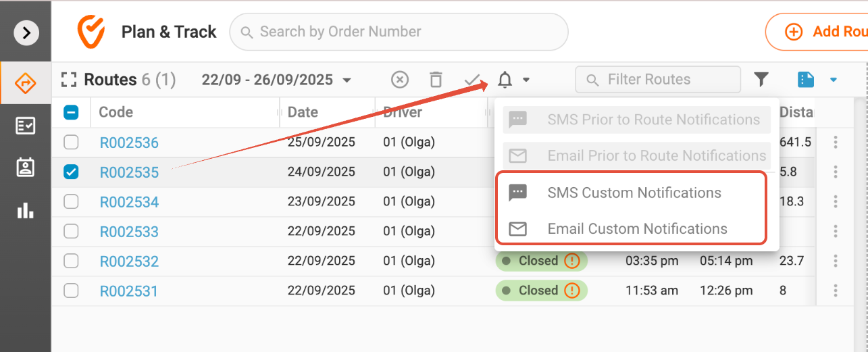Click the trash delete routes icon

(436, 80)
